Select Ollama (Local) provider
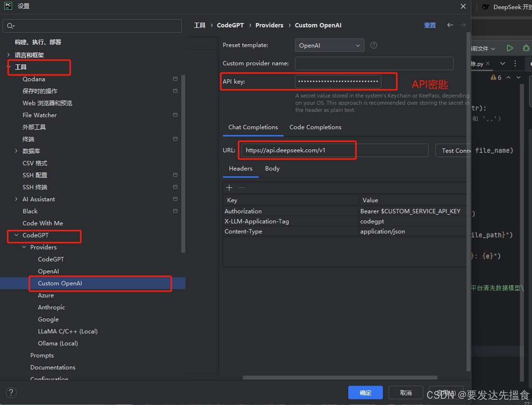 [x=58, y=344]
